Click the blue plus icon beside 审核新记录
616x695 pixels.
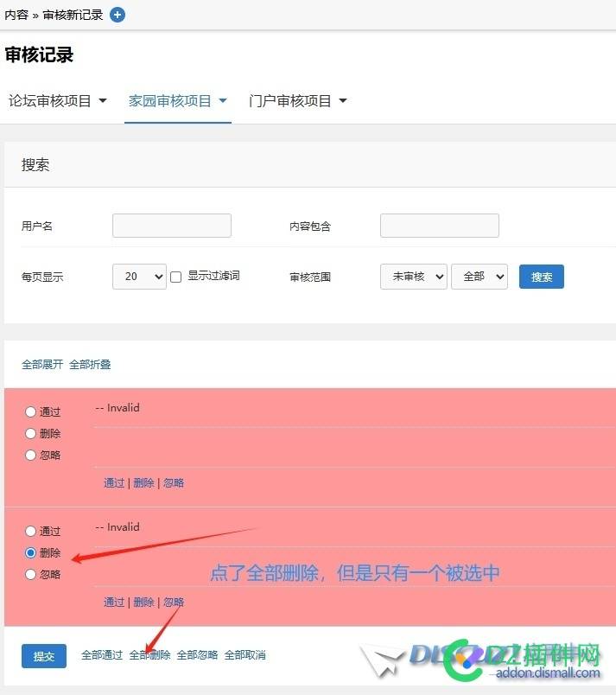pyautogui.click(x=117, y=15)
